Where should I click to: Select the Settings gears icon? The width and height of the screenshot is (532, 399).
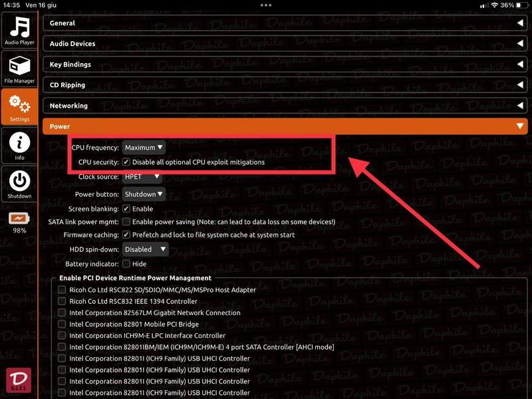[x=19, y=107]
